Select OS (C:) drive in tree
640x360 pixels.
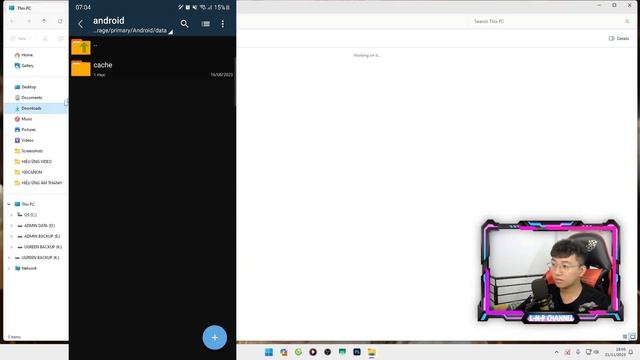click(x=27, y=215)
